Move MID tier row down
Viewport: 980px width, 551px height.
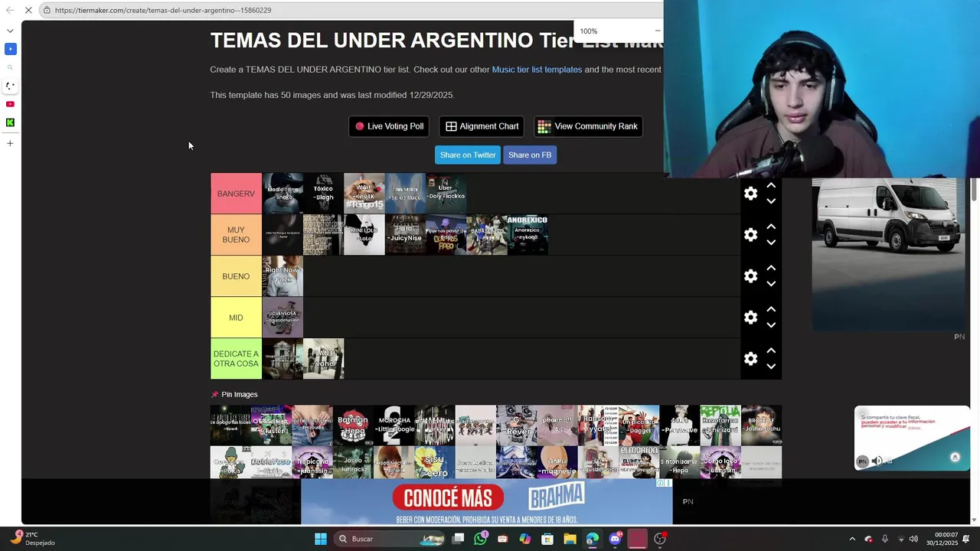(771, 325)
